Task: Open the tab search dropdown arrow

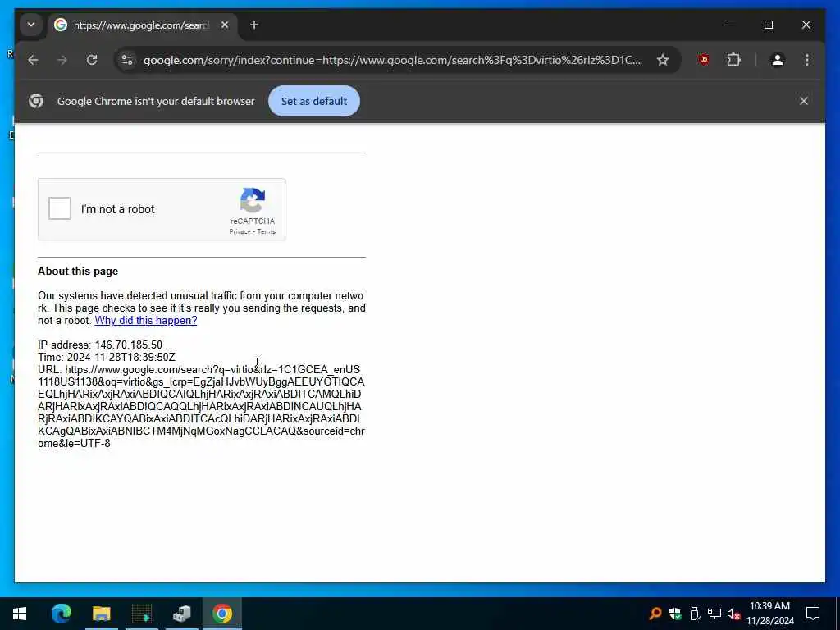Action: (x=31, y=25)
